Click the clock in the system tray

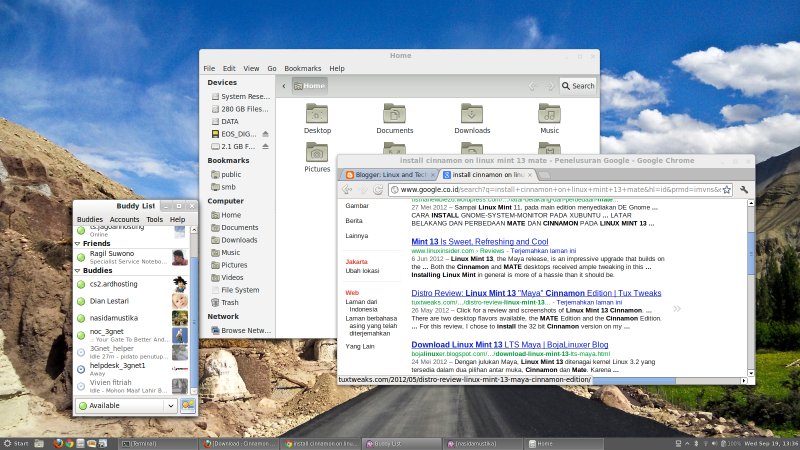[x=771, y=444]
